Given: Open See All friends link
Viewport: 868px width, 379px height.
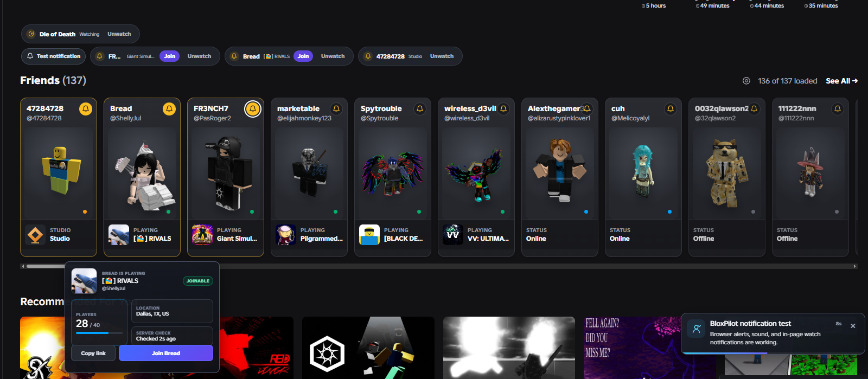Looking at the screenshot, I should coord(842,81).
